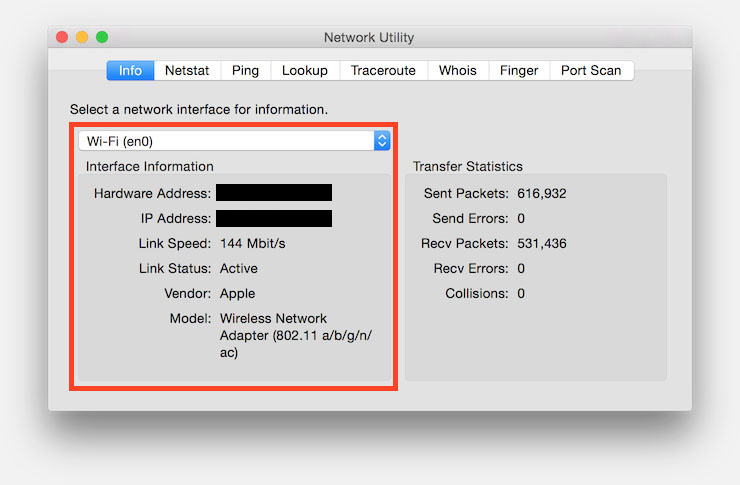Open the Whois tab
The width and height of the screenshot is (740, 485).
click(x=458, y=70)
